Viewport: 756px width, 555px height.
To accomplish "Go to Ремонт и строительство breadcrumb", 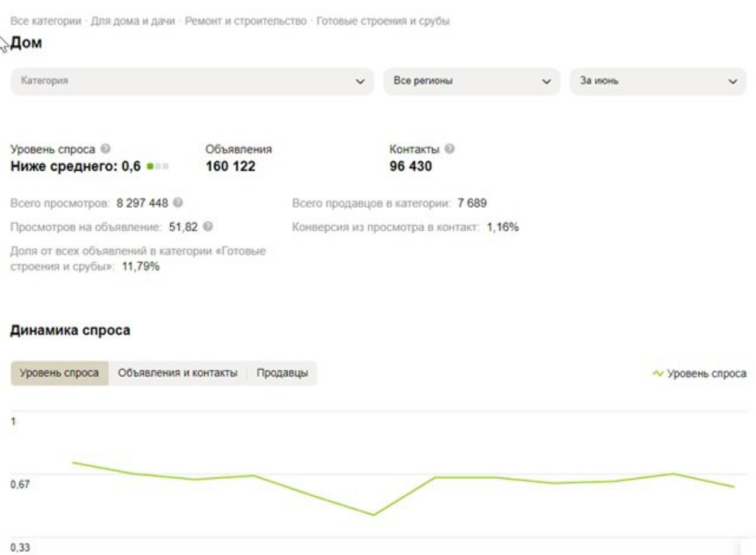I will (245, 21).
